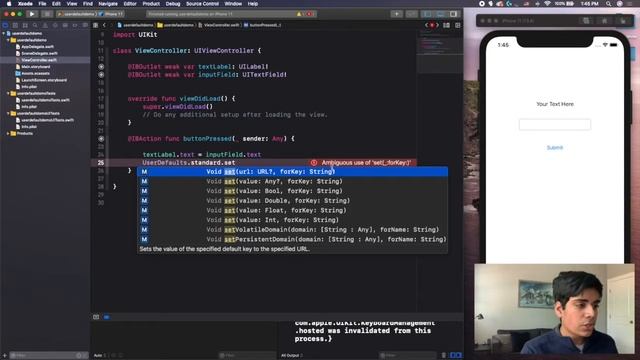The width and height of the screenshot is (640, 360).
Task: Click buttonPressed action connection circle in gutter
Action: 101,139
